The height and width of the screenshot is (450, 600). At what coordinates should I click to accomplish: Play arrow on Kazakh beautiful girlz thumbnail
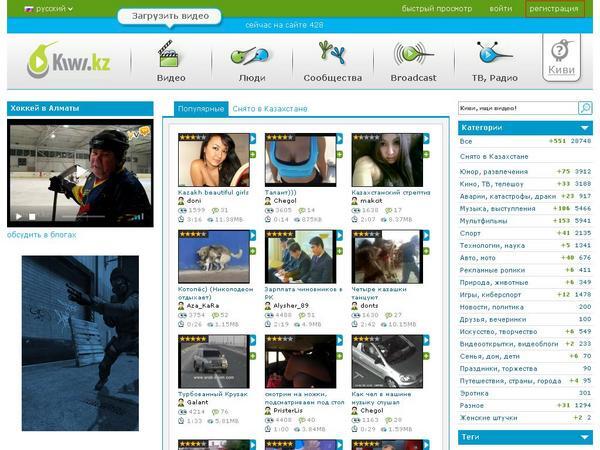253,139
